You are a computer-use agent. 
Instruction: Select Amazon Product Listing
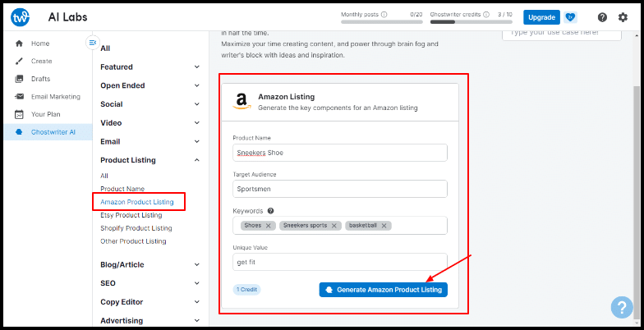137,202
